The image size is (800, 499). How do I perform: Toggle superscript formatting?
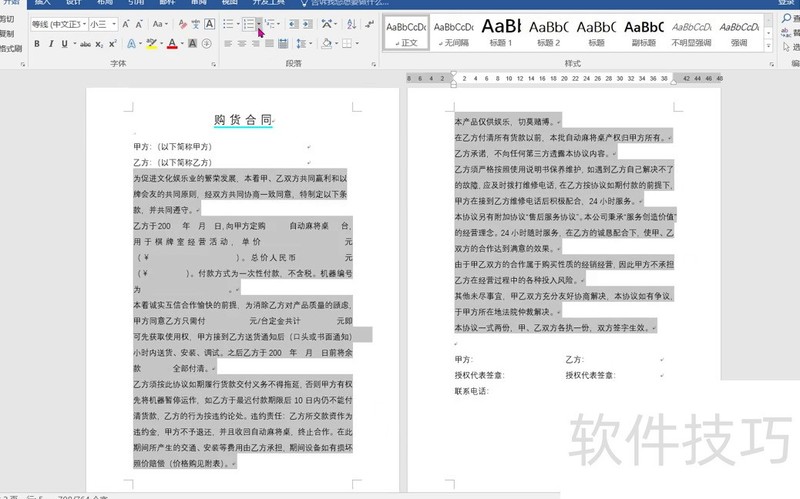(113, 44)
